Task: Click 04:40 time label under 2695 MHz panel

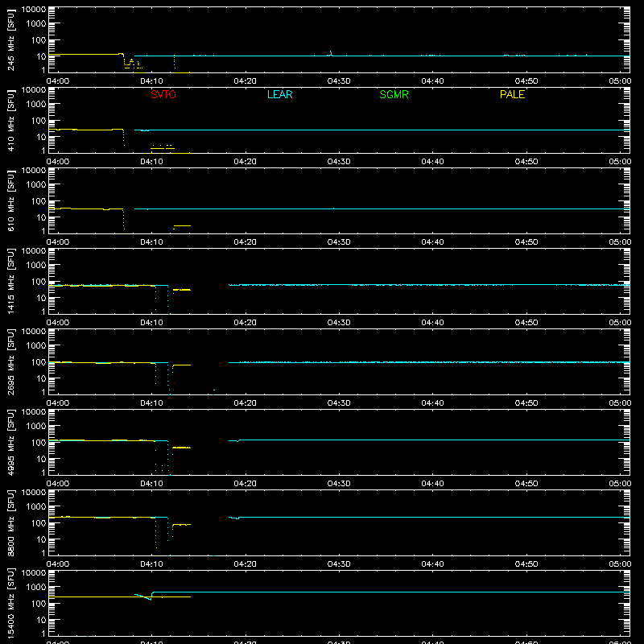Action: [432, 403]
